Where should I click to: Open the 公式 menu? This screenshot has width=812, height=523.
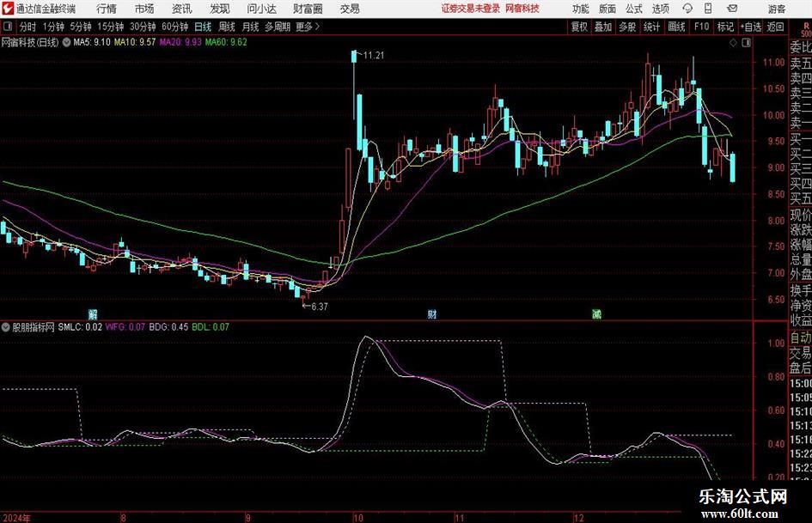click(x=634, y=9)
